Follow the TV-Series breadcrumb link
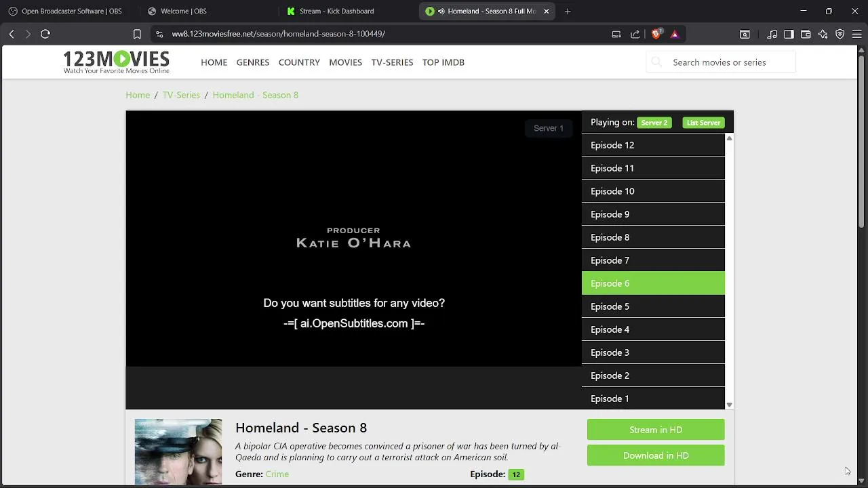 click(x=181, y=95)
